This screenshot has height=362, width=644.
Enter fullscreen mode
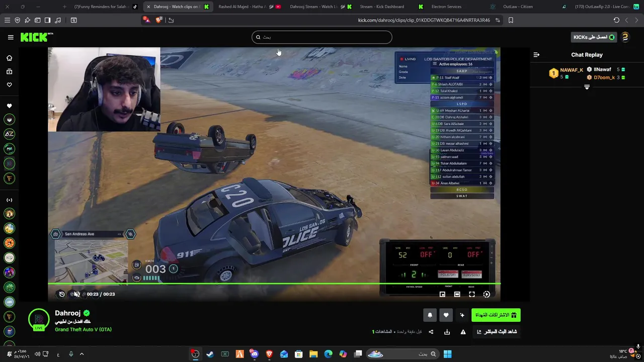click(472, 294)
